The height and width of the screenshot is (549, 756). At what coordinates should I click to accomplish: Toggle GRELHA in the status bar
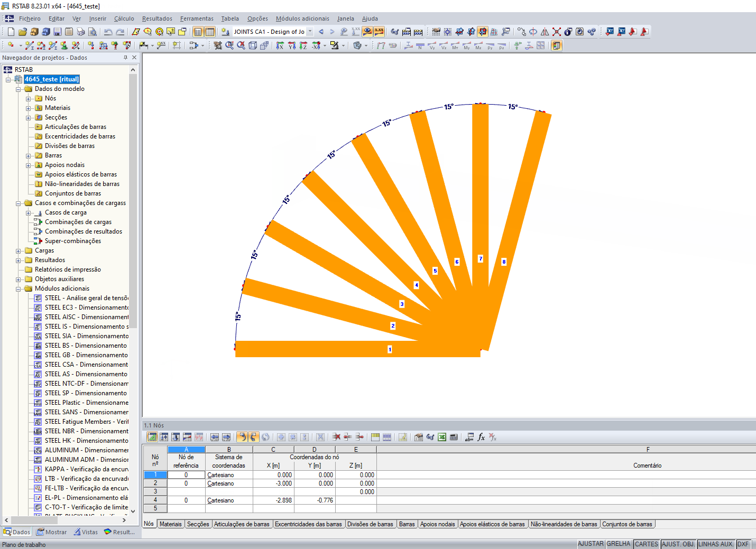click(619, 544)
